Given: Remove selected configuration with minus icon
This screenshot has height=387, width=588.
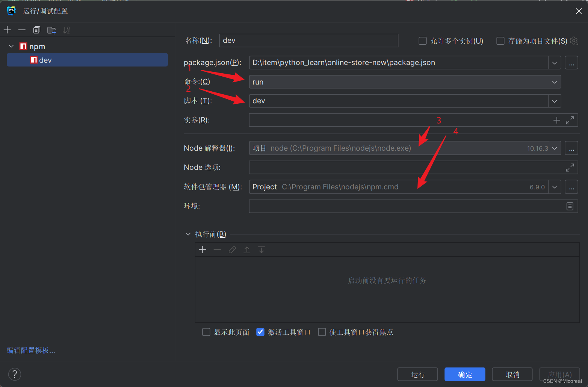Looking at the screenshot, I should (22, 30).
